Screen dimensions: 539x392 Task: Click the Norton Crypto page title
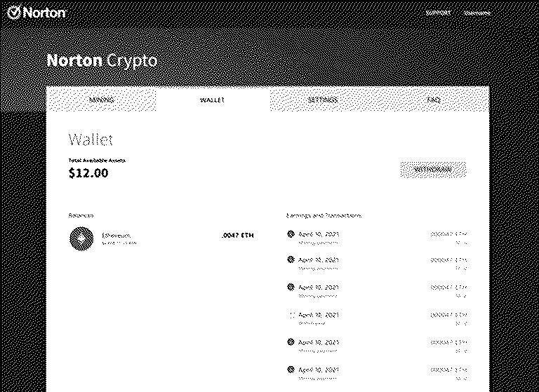point(102,61)
